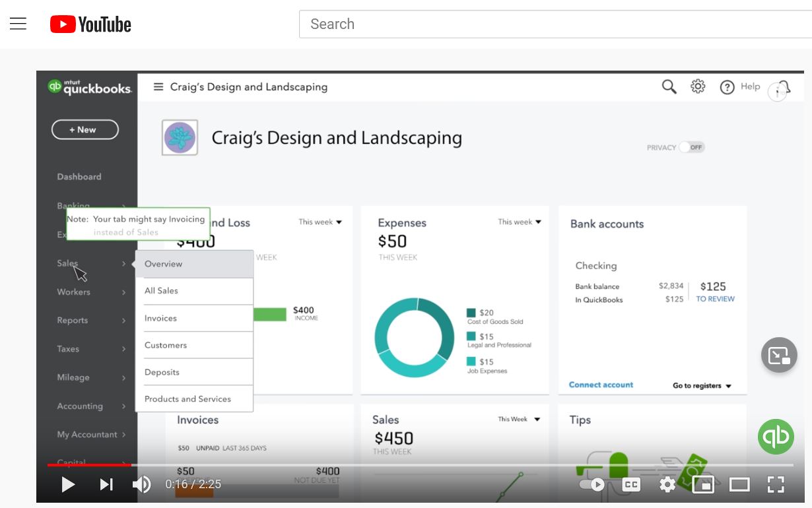
Task: Open the Help question mark icon
Action: coord(727,87)
